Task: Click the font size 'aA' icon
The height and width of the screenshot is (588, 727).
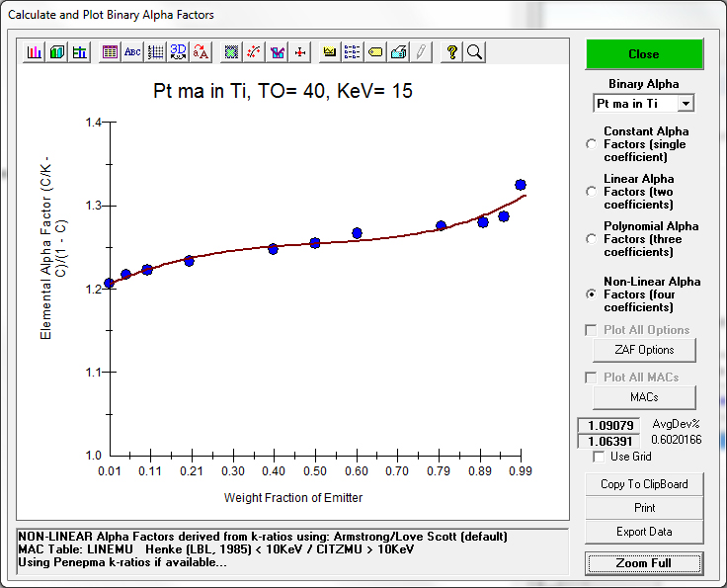Action: click(x=201, y=52)
